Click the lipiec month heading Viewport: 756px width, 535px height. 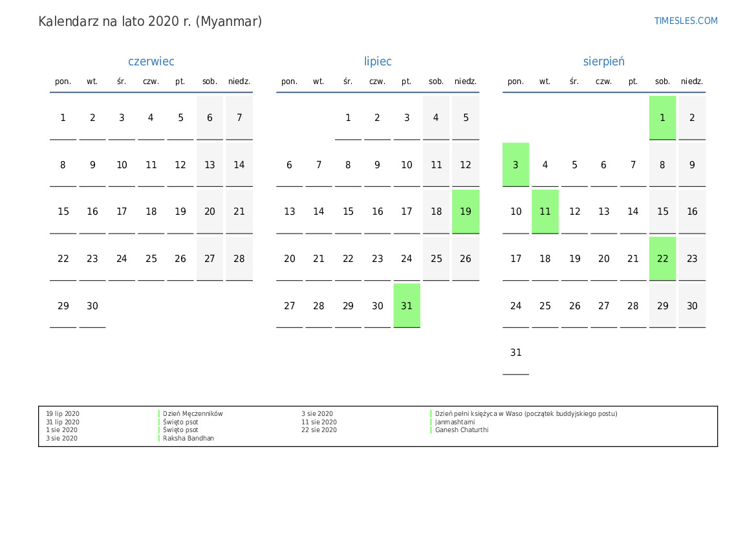(378, 61)
